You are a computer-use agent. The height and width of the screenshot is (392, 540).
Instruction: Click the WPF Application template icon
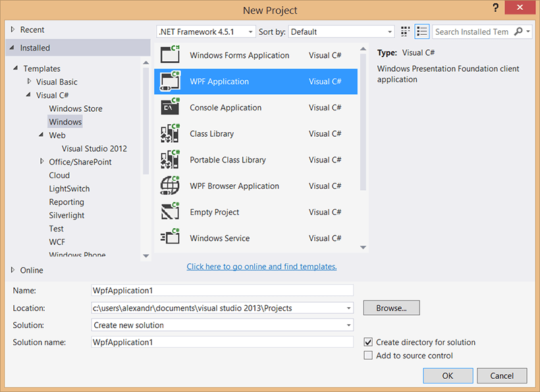[x=170, y=81]
